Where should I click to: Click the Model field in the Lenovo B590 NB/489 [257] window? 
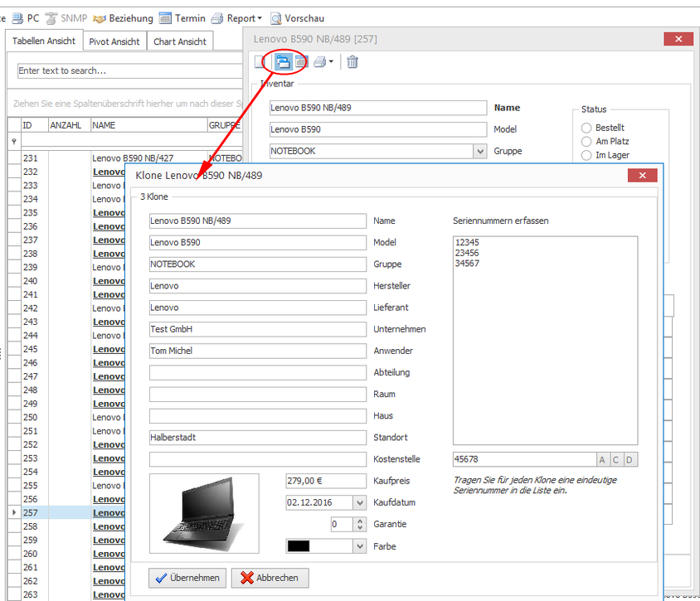click(x=378, y=129)
